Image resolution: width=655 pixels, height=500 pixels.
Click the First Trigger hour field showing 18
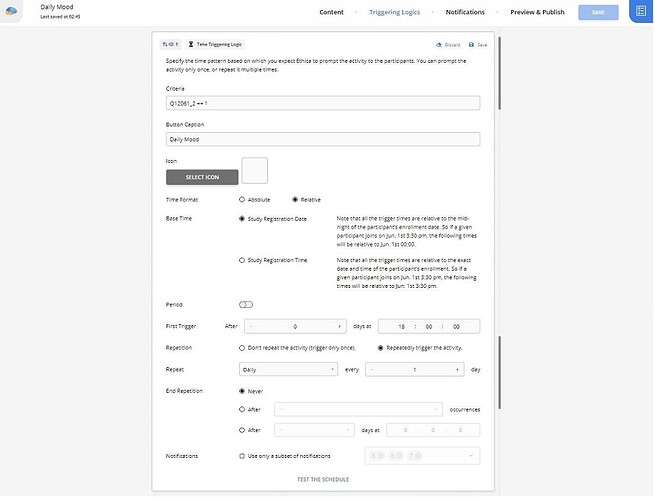click(401, 326)
